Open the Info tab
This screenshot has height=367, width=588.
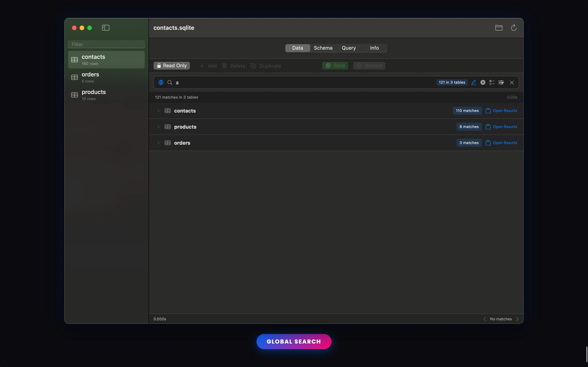pos(374,48)
